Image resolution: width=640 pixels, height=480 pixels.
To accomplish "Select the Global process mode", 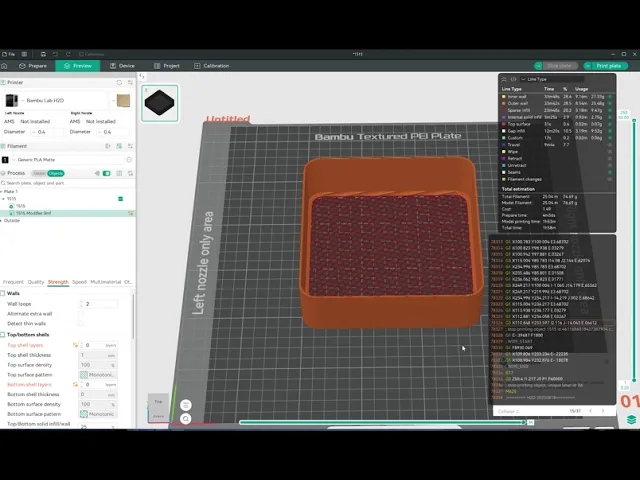I will coord(39,173).
